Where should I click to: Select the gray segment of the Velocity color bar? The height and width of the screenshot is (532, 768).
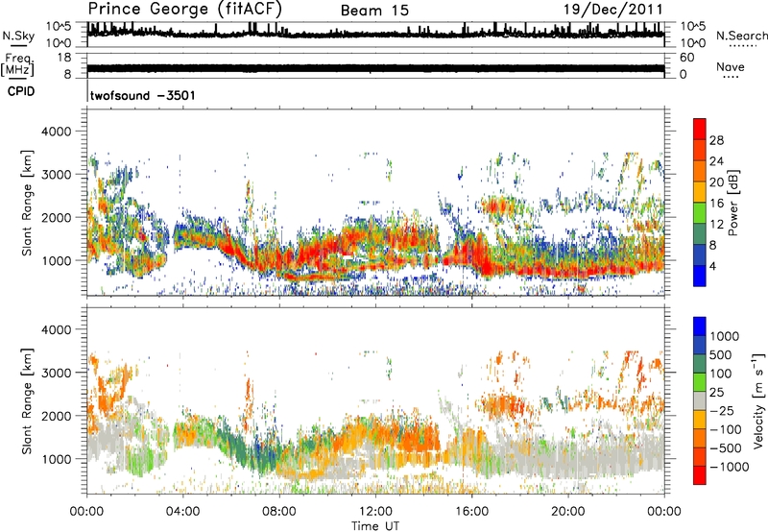pyautogui.click(x=700, y=400)
